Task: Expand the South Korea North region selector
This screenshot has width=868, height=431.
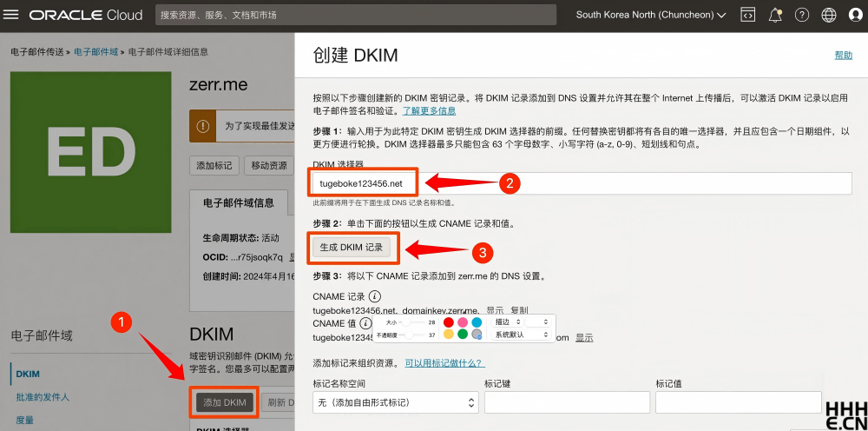Action: click(650, 15)
